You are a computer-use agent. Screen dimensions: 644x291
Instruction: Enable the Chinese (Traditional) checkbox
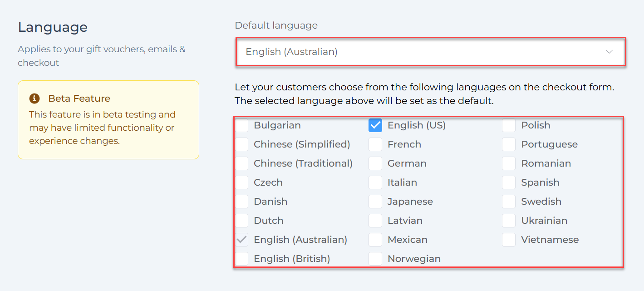[x=242, y=163]
